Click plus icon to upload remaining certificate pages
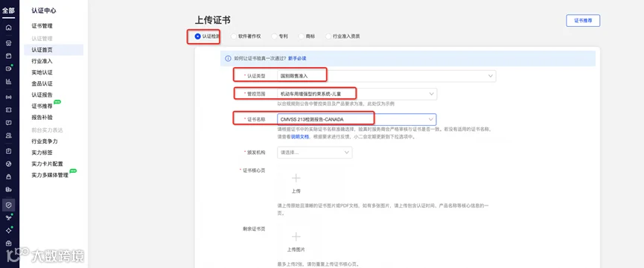This screenshot has height=268, width=644. (x=296, y=237)
